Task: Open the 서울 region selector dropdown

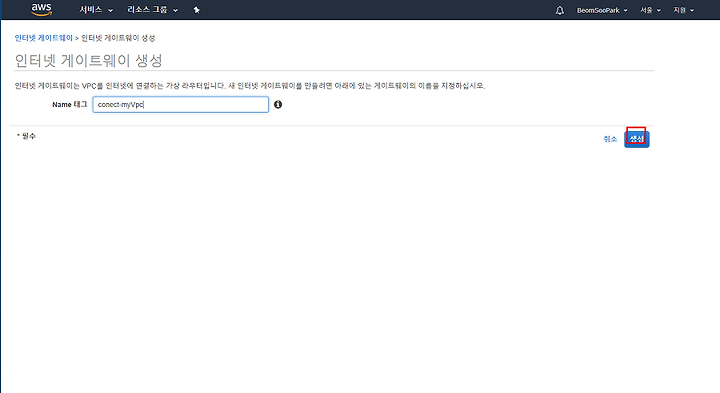Action: pos(650,10)
